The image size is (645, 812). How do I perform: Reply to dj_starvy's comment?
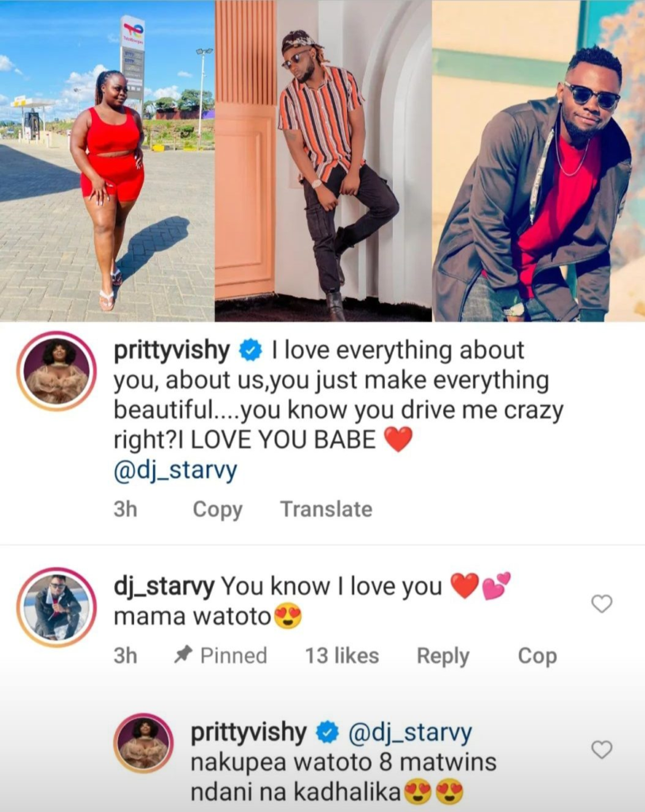[x=443, y=656]
